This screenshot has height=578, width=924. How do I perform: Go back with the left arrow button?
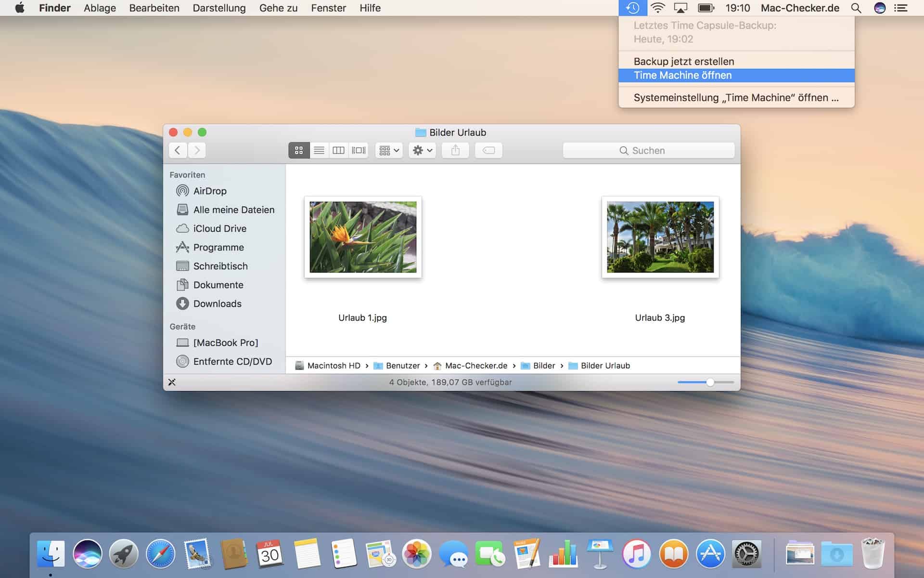178,150
